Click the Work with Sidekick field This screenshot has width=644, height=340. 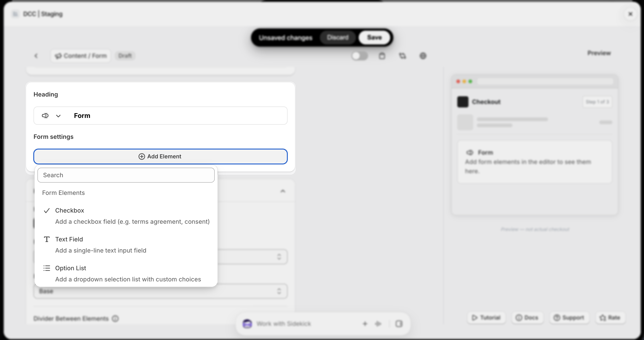284,324
